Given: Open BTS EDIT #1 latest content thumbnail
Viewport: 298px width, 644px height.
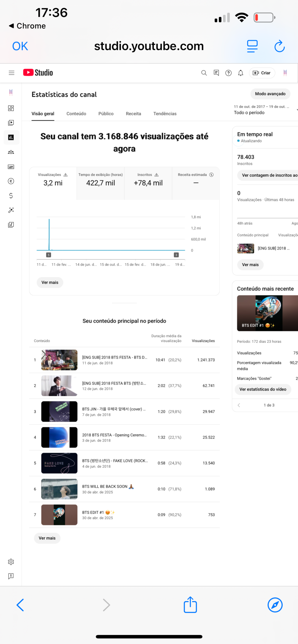Looking at the screenshot, I should tap(267, 313).
